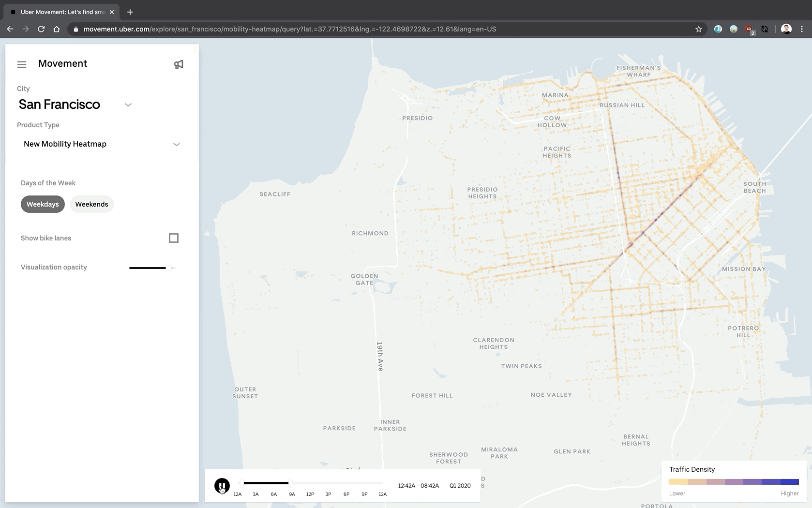This screenshot has height=508, width=812.
Task: Click the first globe extension icon
Action: (x=718, y=29)
